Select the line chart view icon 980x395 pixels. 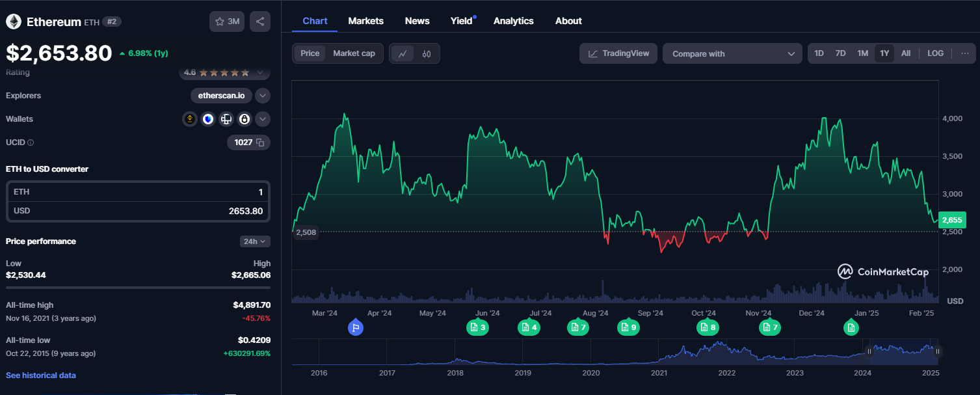coord(403,53)
